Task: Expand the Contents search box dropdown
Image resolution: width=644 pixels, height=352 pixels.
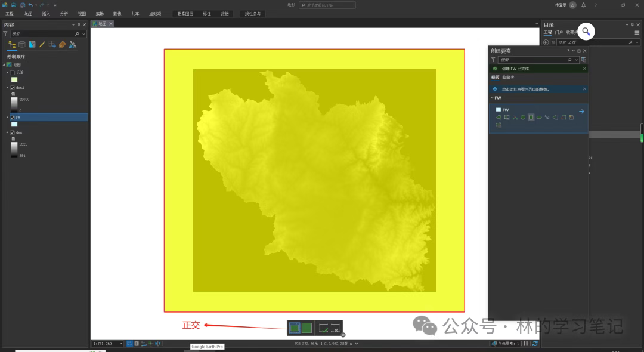Action: click(x=83, y=34)
